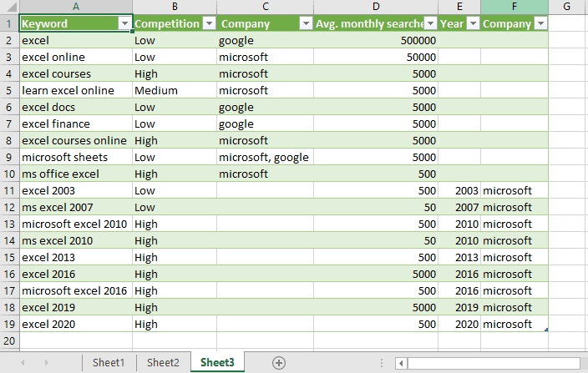The height and width of the screenshot is (373, 588).
Task: Add a new sheet with plus icon
Action: pos(279,362)
